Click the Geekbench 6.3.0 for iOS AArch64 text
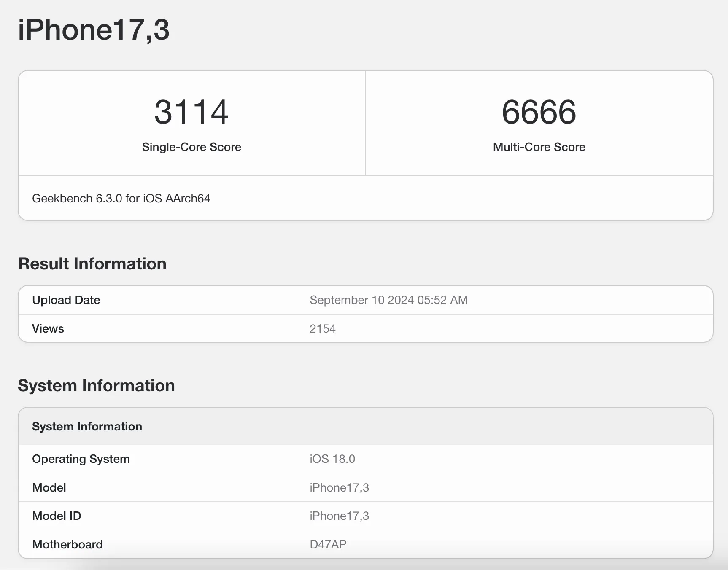 (121, 198)
